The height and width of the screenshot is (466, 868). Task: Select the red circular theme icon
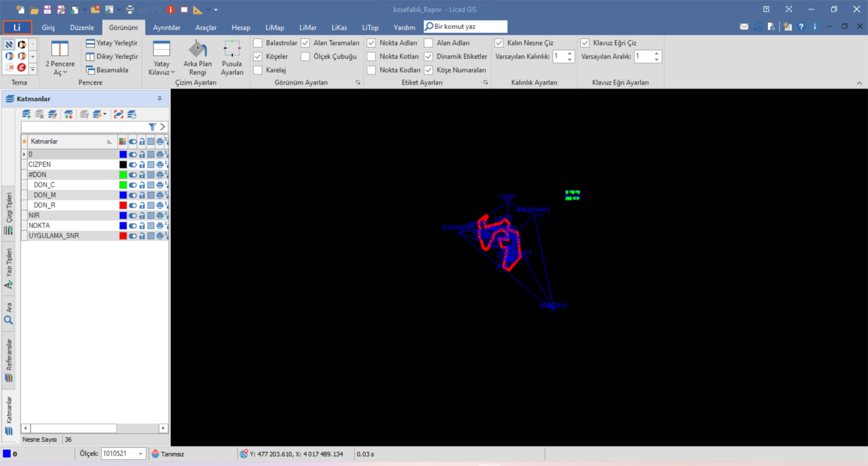22,67
